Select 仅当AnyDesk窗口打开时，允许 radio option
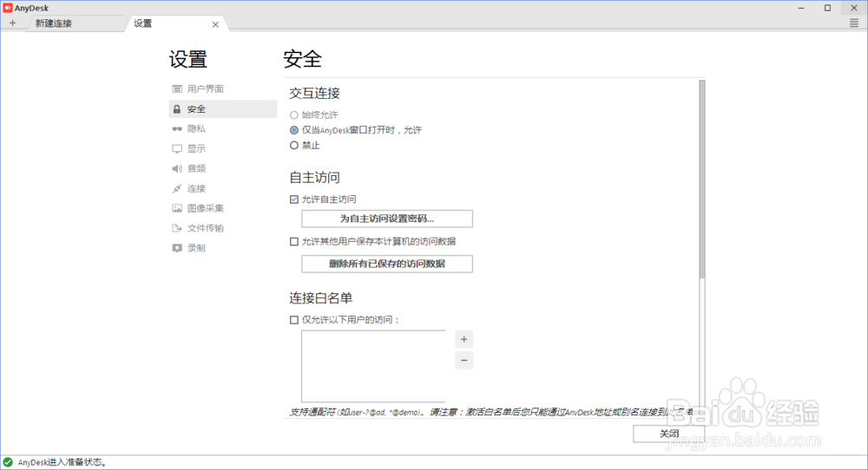 point(294,130)
